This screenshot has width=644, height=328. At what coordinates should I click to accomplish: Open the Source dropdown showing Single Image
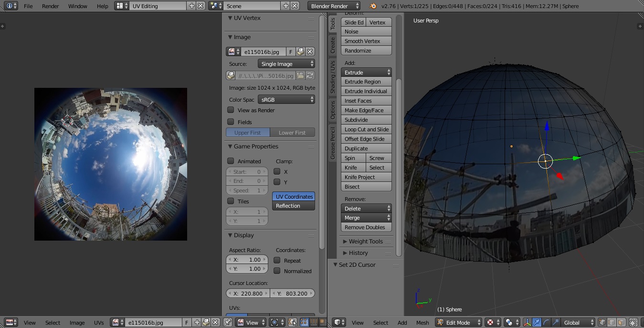[285, 63]
